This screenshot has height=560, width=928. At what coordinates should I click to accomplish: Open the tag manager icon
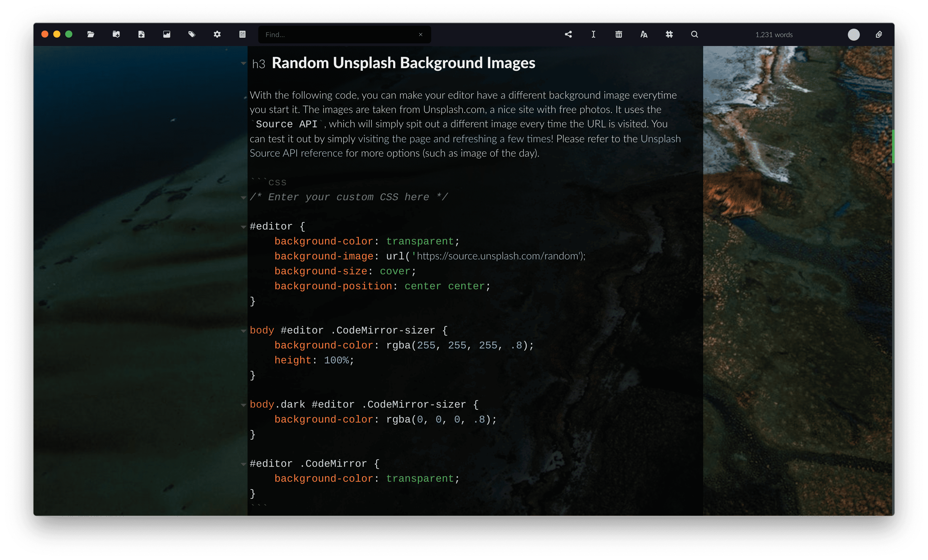pyautogui.click(x=192, y=34)
